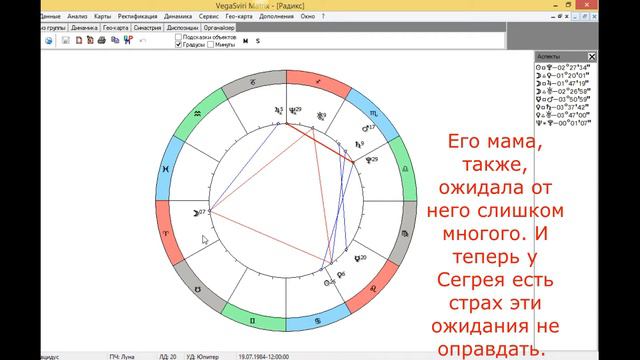
Task: Click the S button in toolbar
Action: 258,41
